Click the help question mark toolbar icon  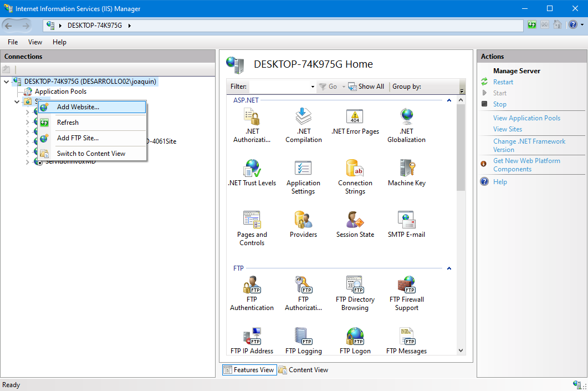click(572, 25)
